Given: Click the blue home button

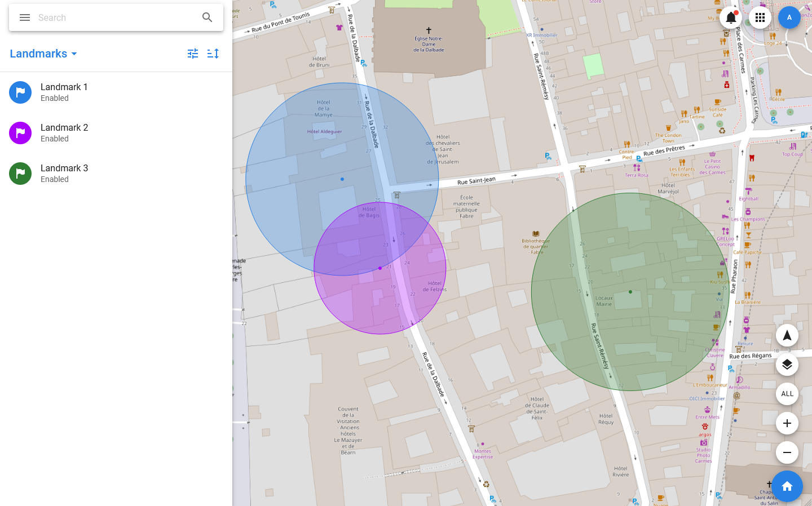Looking at the screenshot, I should (x=787, y=486).
